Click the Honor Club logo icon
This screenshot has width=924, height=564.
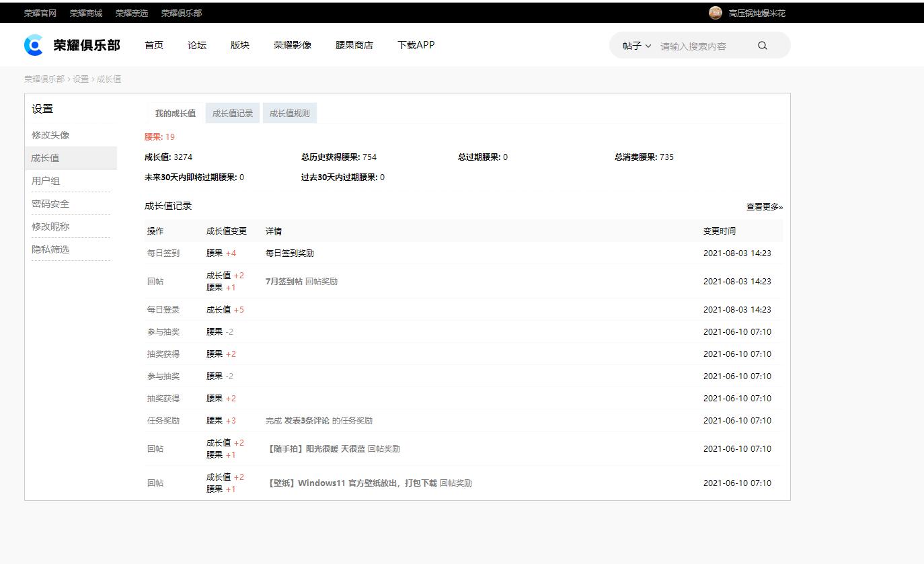(34, 45)
